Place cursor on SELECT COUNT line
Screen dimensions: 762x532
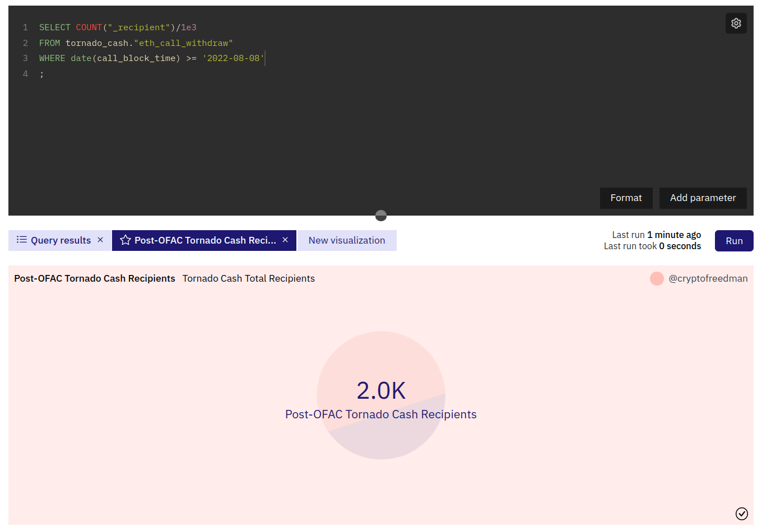coord(118,27)
